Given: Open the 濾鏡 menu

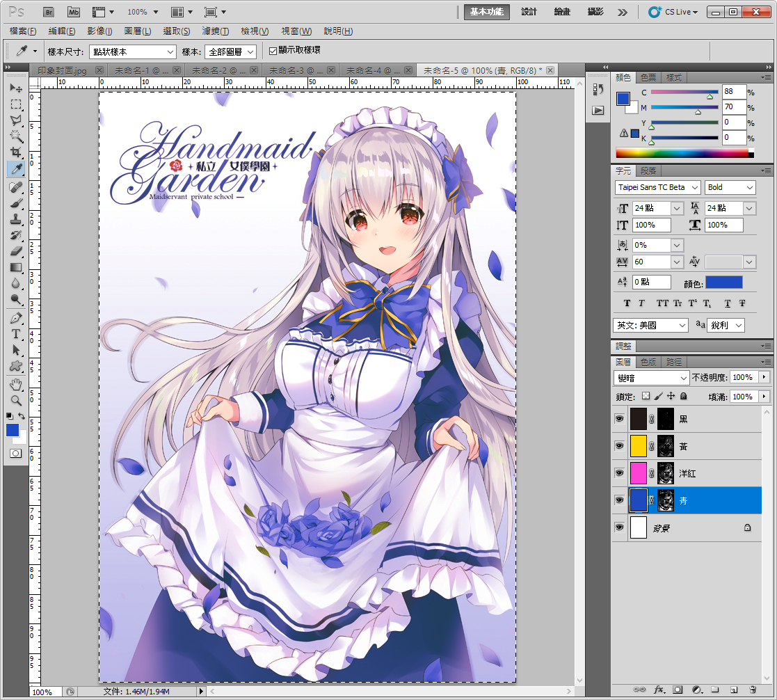Looking at the screenshot, I should [216, 31].
